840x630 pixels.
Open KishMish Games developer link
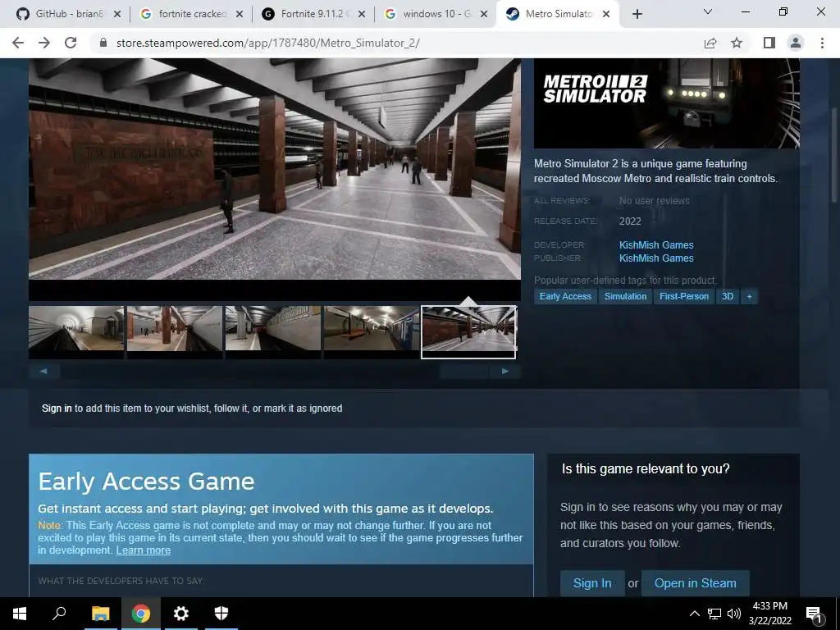point(656,244)
